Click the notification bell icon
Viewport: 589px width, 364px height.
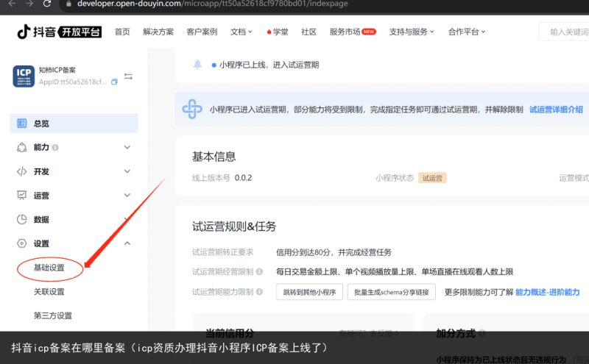(197, 65)
